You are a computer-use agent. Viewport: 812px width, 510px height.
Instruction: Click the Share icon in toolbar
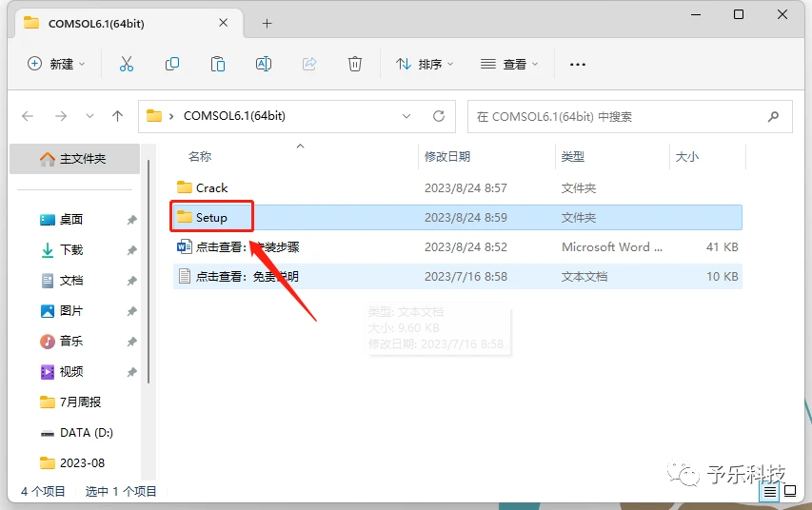coord(309,64)
